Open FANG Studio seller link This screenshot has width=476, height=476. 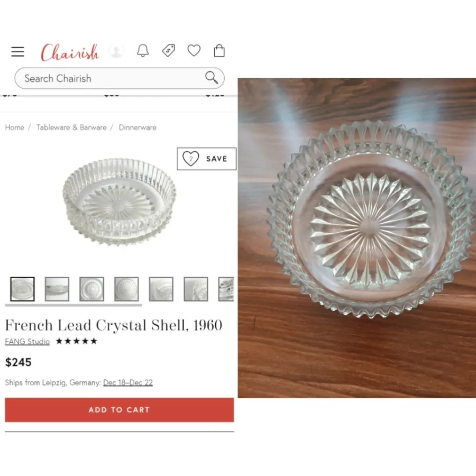28,342
